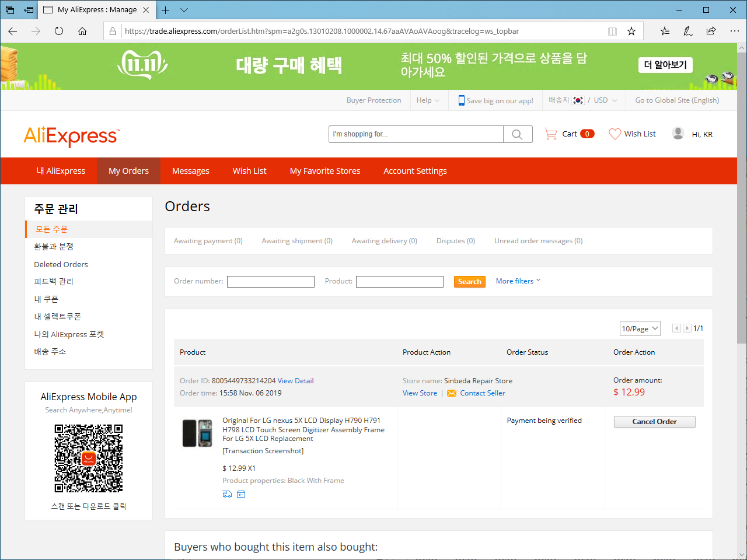Share this page icon
The width and height of the screenshot is (747, 560).
pyautogui.click(x=711, y=31)
